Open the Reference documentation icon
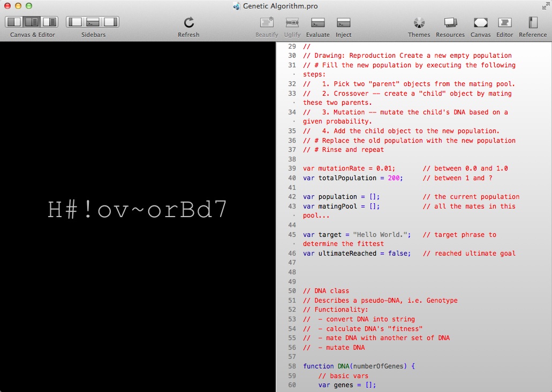 [533, 22]
